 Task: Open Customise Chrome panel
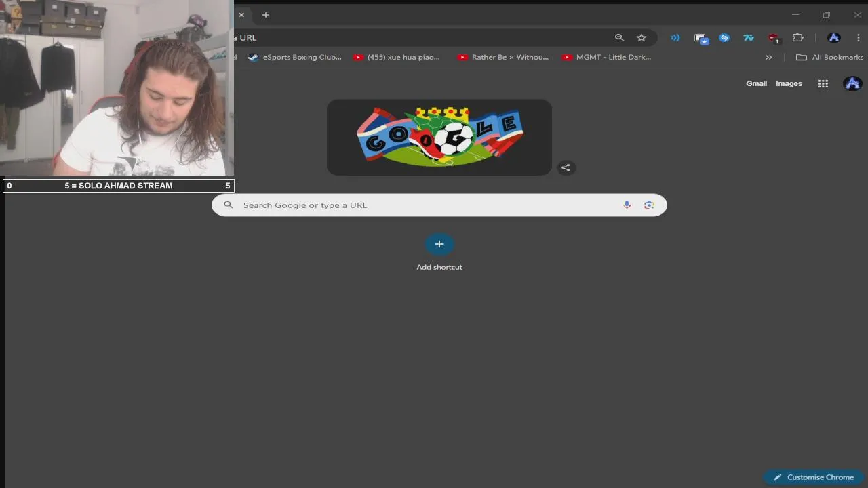point(814,477)
